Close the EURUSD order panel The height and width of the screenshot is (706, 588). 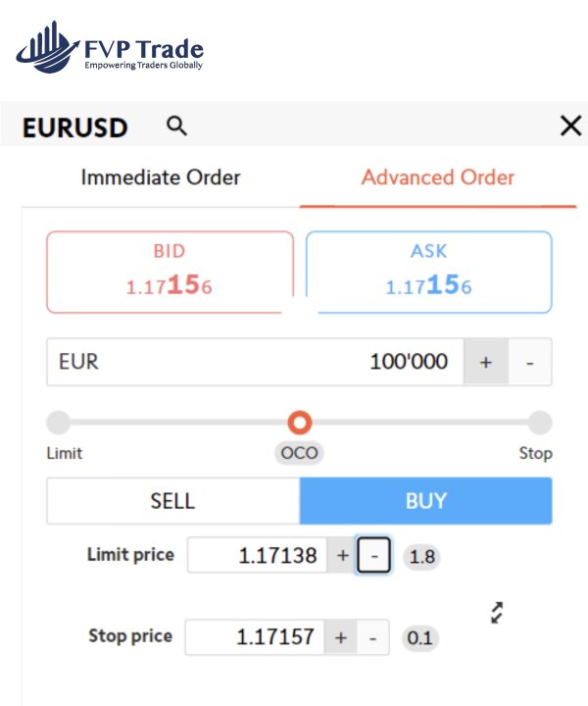[x=569, y=126]
